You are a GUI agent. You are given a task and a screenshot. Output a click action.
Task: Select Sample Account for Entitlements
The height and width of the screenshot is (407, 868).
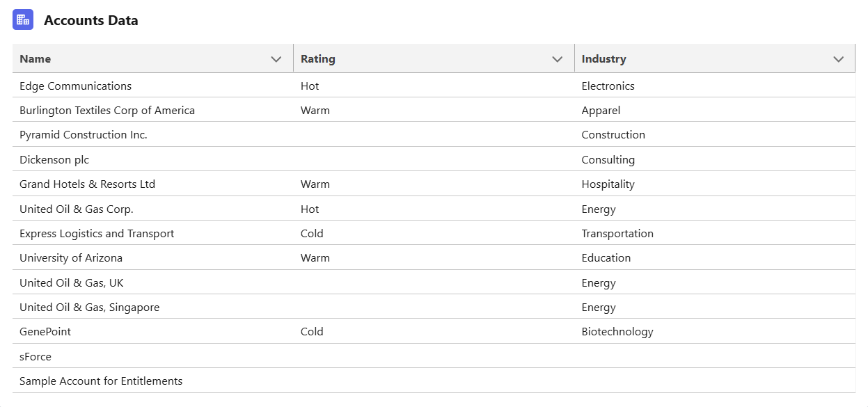point(101,381)
